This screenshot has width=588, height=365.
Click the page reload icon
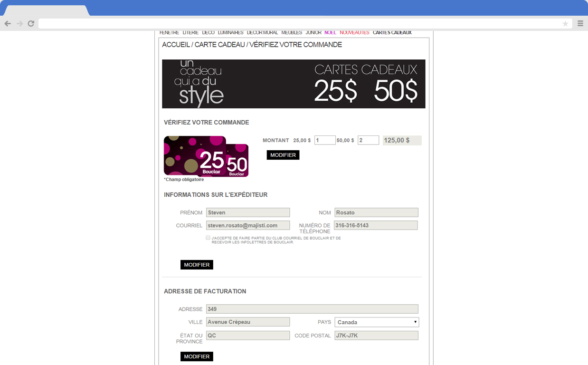click(31, 23)
